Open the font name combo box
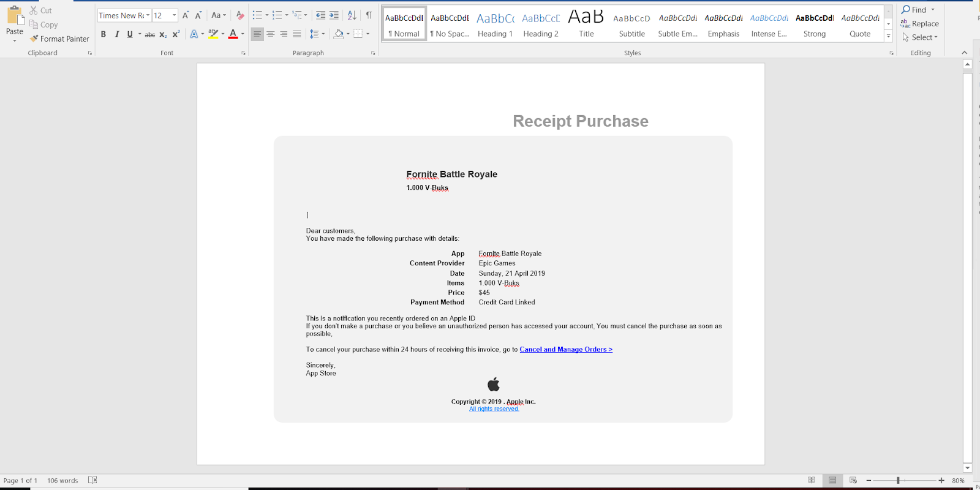The image size is (980, 490). pyautogui.click(x=124, y=15)
